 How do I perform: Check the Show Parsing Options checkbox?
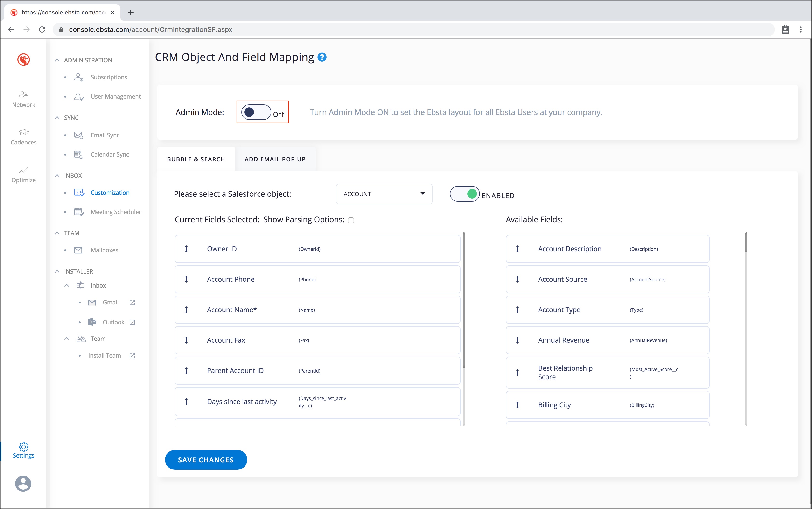(351, 220)
